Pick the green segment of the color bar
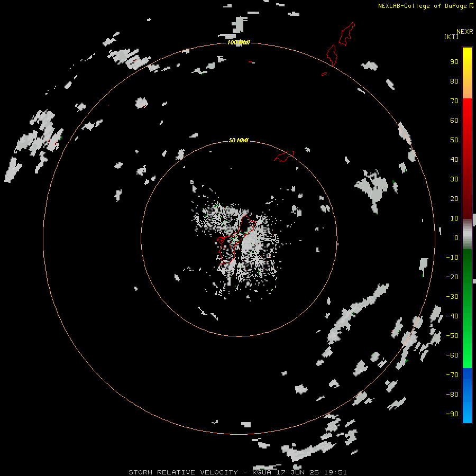Image resolution: width=476 pixels, height=476 pixels. tap(467, 309)
